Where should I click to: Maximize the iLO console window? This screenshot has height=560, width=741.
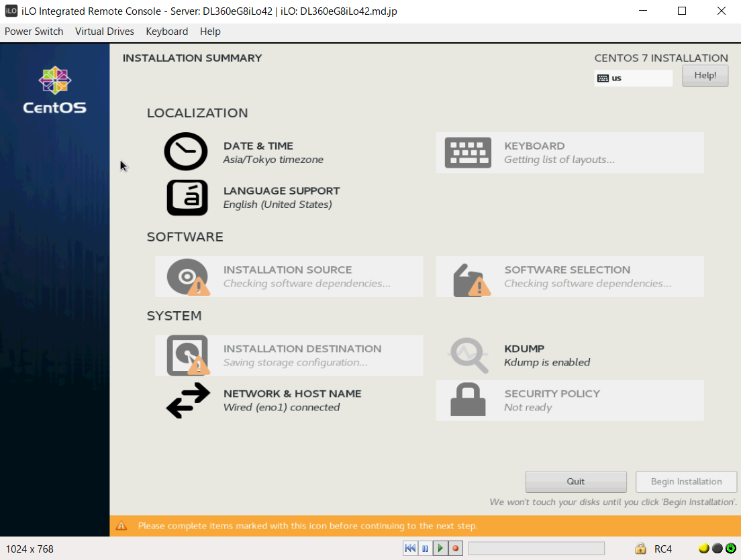(682, 11)
